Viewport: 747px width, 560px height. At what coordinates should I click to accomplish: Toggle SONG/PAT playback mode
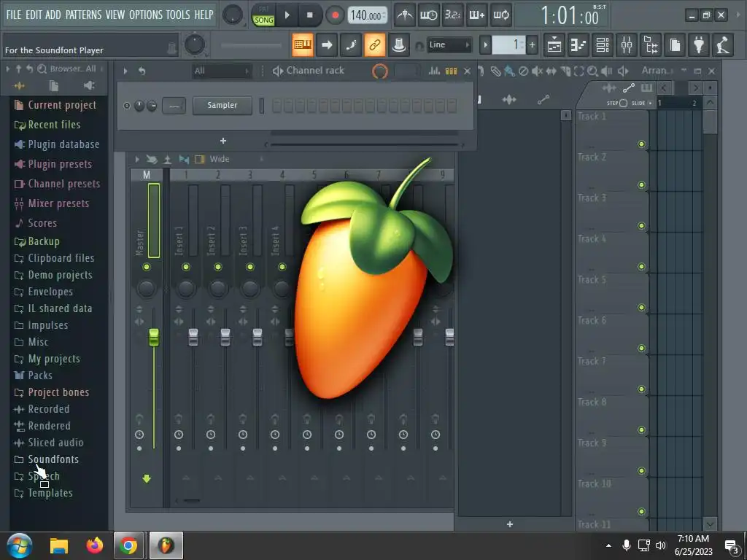coord(263,16)
